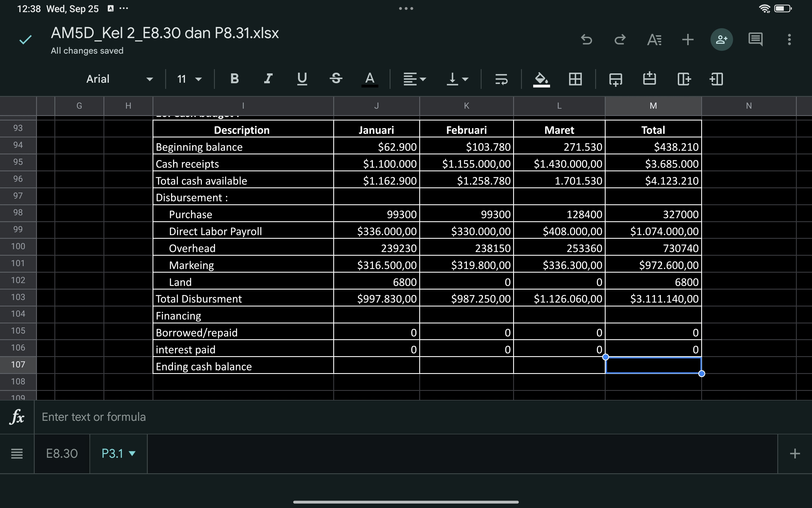Insert a row above icon
This screenshot has height=508, width=812.
pos(649,79)
